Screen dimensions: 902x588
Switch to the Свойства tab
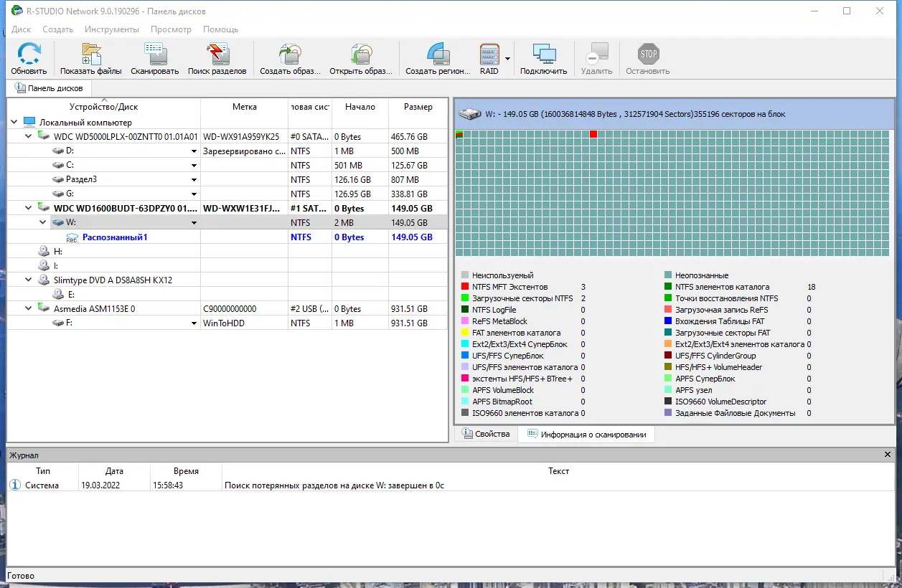point(486,434)
